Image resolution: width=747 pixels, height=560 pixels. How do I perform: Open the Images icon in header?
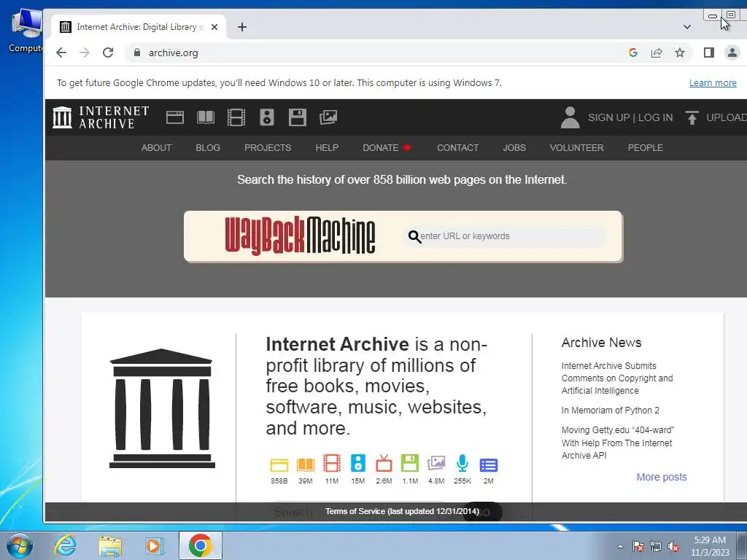(328, 117)
